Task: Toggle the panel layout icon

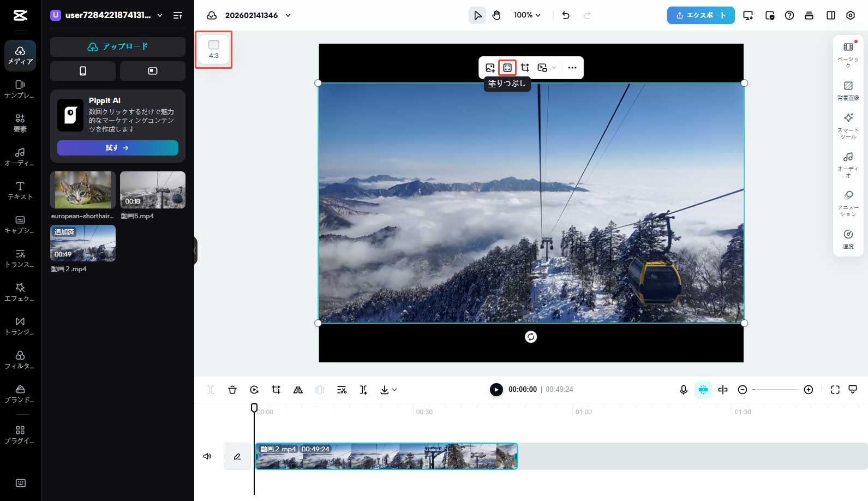Action: [x=831, y=15]
